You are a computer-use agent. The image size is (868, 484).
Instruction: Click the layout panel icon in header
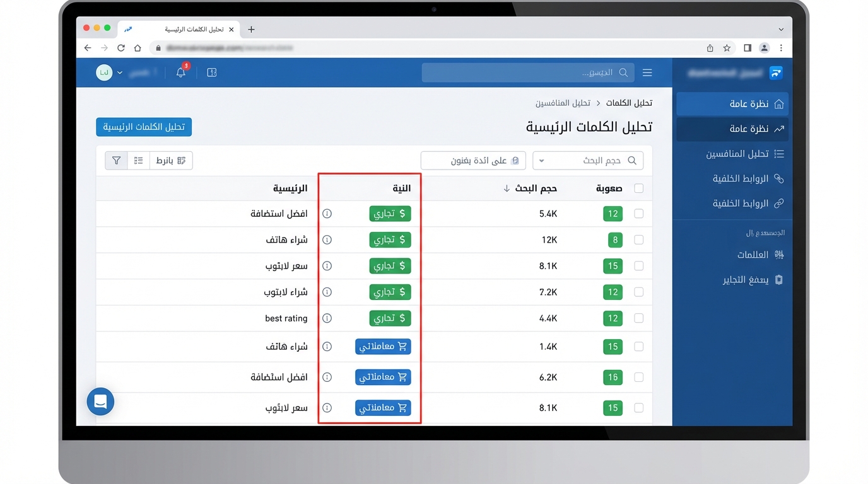[212, 72]
